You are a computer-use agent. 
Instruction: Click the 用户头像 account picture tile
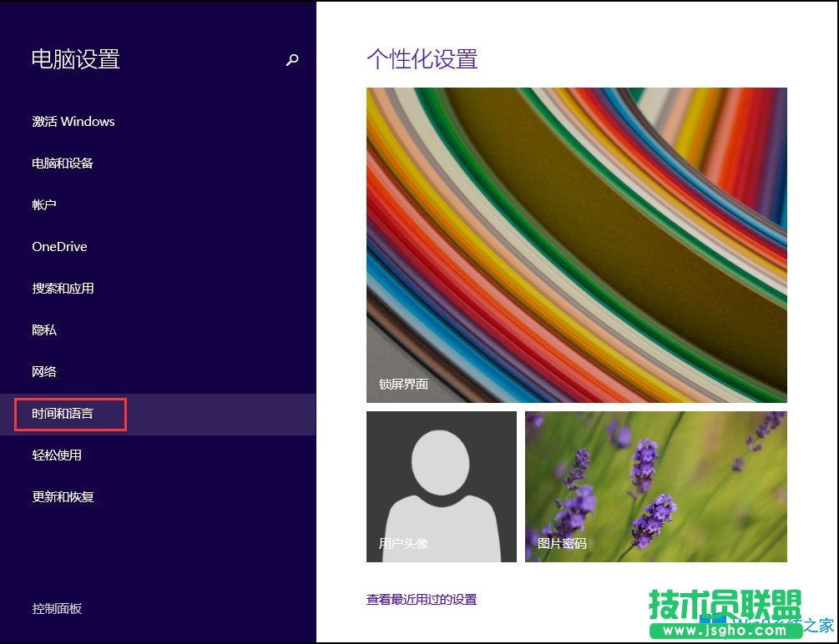441,486
